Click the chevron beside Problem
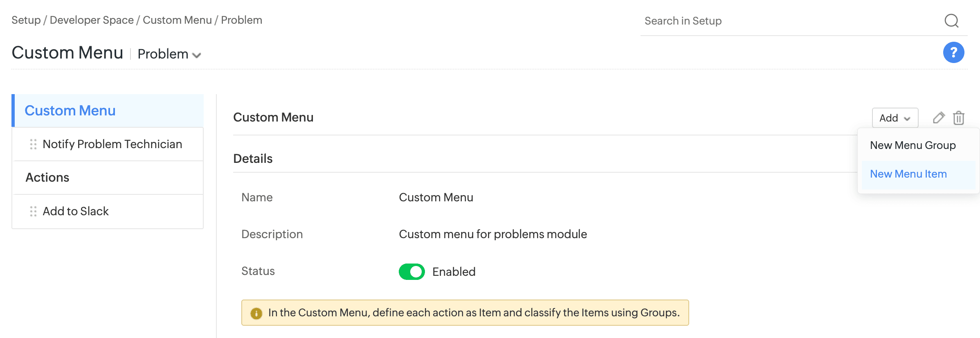980x338 pixels. [x=197, y=55]
